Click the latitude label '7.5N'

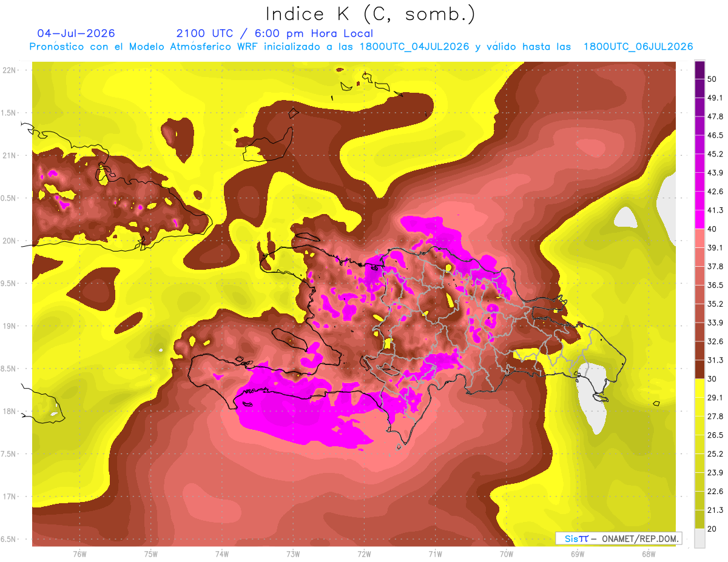[x=8, y=454]
